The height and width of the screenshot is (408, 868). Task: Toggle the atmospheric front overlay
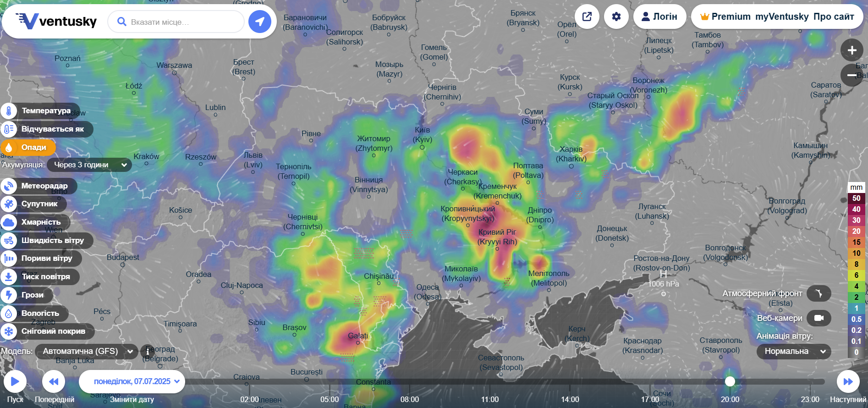819,293
